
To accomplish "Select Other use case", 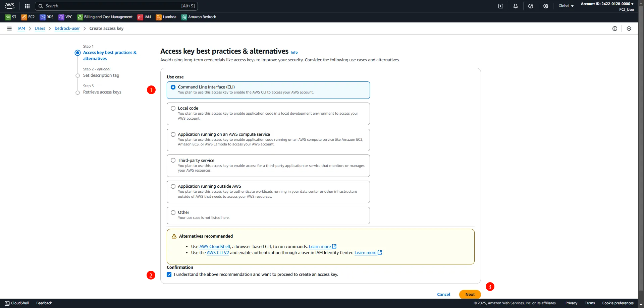I will click(x=268, y=215).
